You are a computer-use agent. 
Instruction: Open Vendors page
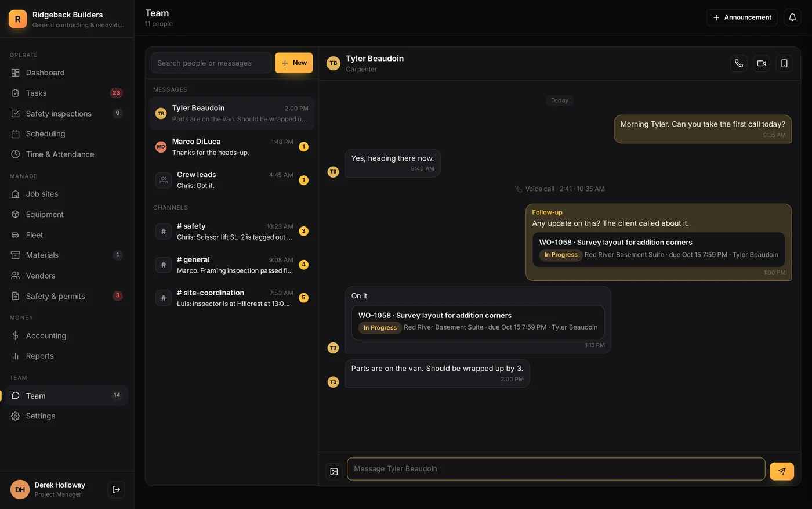[67, 276]
